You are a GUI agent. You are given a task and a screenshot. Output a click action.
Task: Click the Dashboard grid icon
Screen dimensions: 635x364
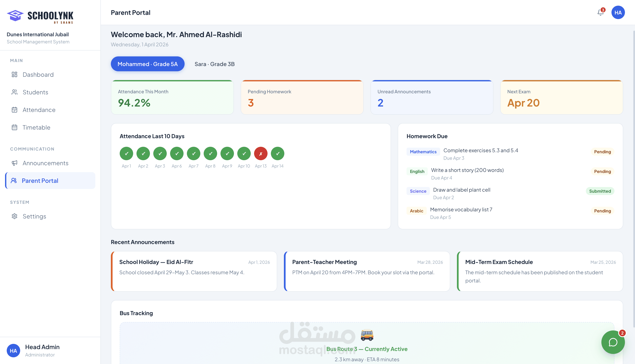pyautogui.click(x=14, y=74)
